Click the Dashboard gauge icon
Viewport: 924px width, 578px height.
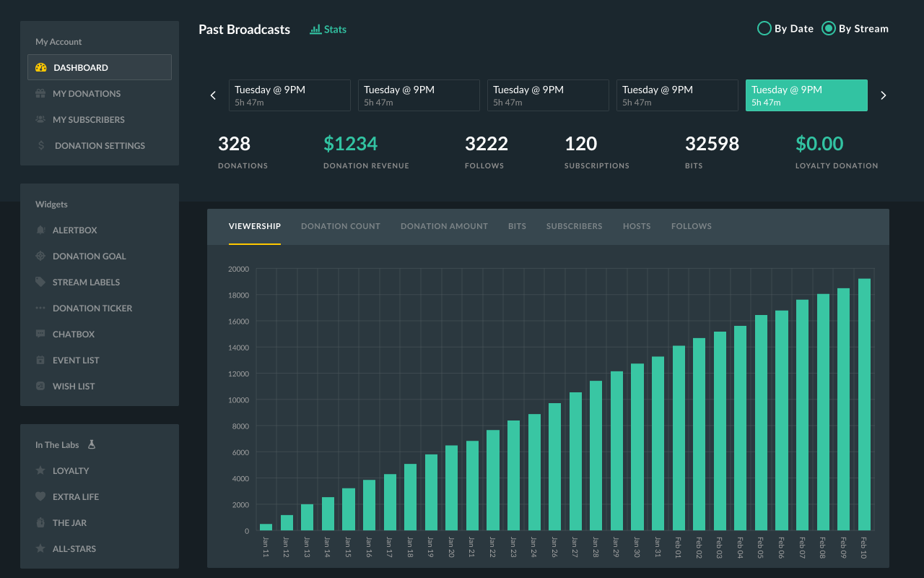pyautogui.click(x=40, y=67)
